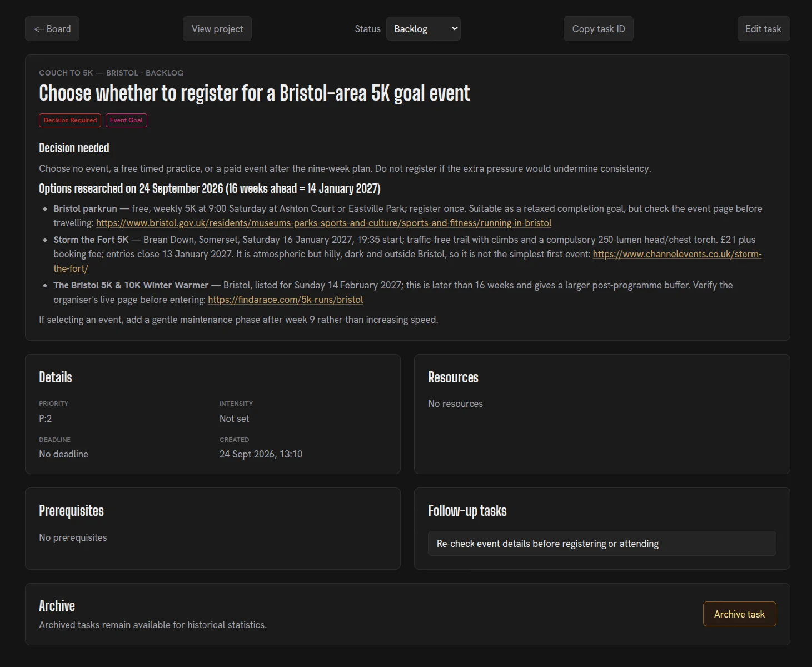Click the No prerequisites text

tap(73, 537)
